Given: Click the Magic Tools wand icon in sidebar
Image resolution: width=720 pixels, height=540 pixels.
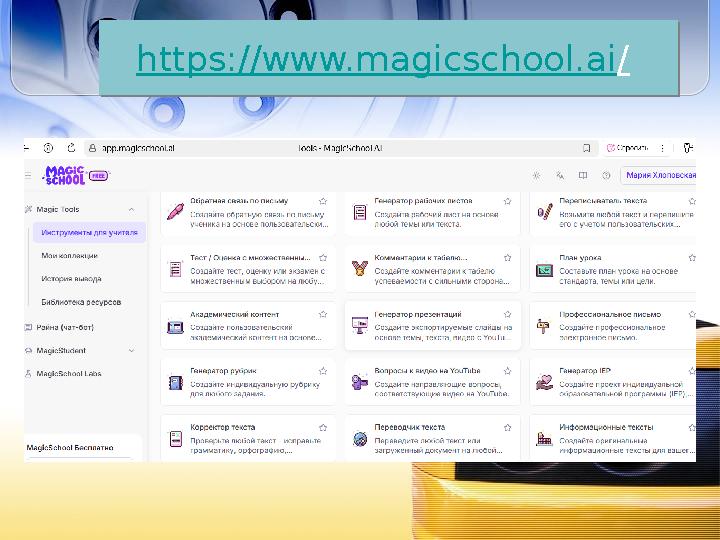Looking at the screenshot, I should point(28,209).
